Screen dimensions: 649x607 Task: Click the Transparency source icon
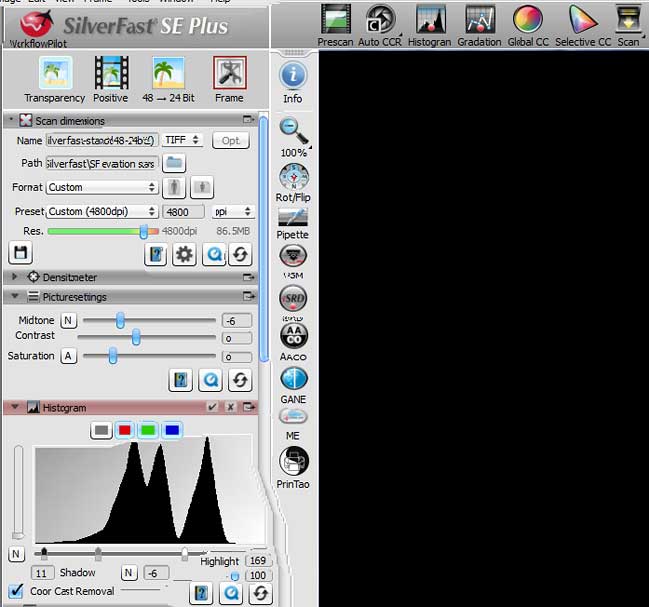pos(55,73)
